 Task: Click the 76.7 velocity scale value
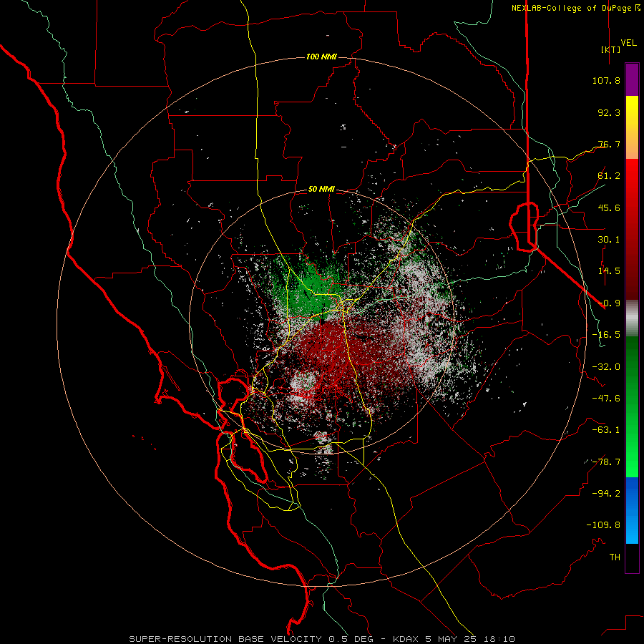[609, 144]
